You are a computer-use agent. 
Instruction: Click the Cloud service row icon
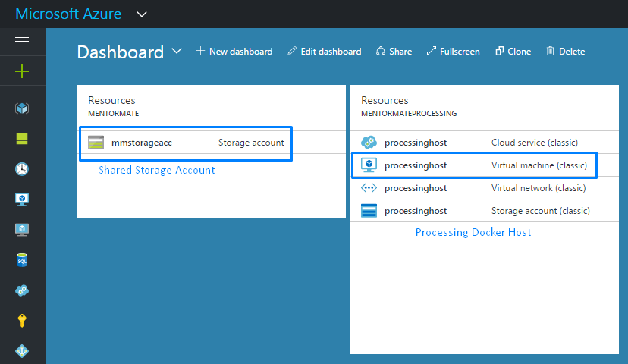click(x=369, y=142)
